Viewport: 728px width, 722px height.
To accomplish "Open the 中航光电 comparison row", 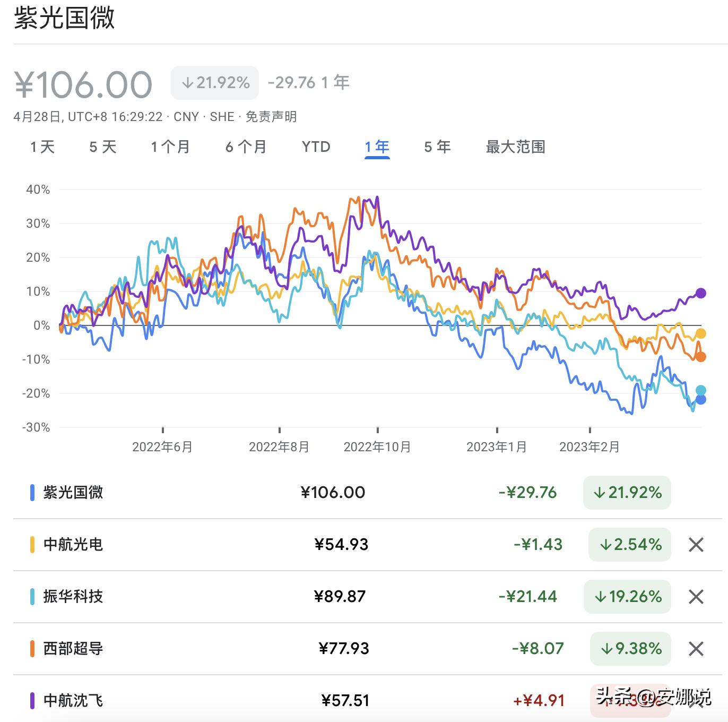I will (367, 545).
